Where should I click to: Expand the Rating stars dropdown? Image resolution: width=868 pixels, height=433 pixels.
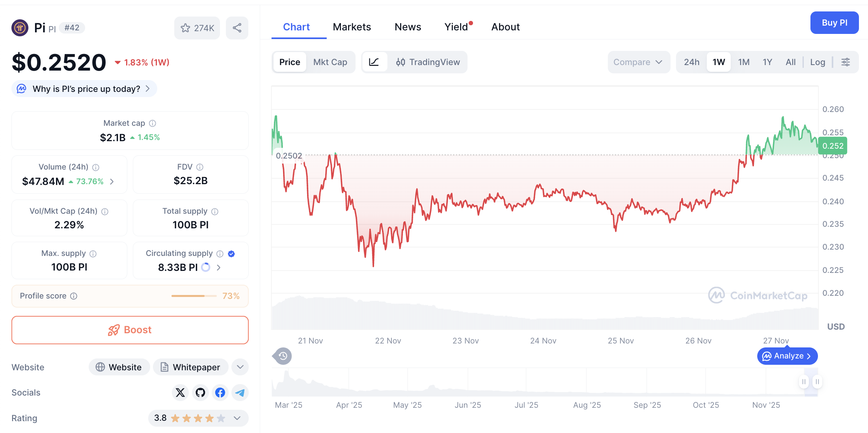[237, 418]
